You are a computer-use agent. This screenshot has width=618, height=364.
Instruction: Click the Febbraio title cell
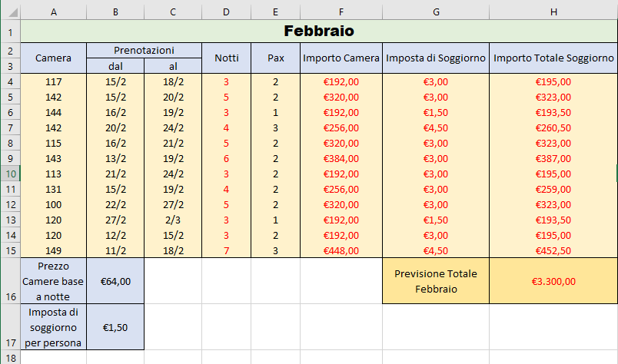point(319,31)
